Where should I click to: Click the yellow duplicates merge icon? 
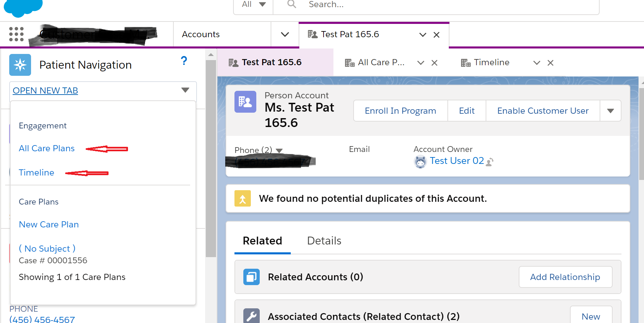click(242, 199)
